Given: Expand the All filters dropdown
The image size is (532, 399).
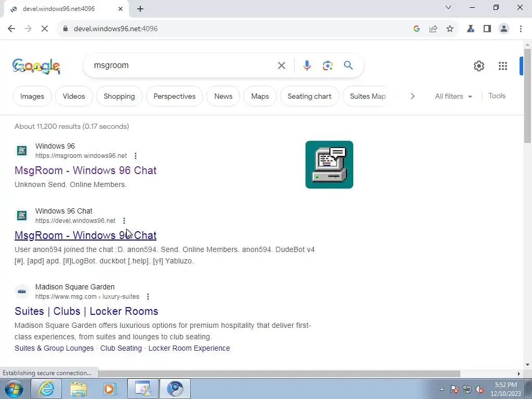Looking at the screenshot, I should 453,96.
